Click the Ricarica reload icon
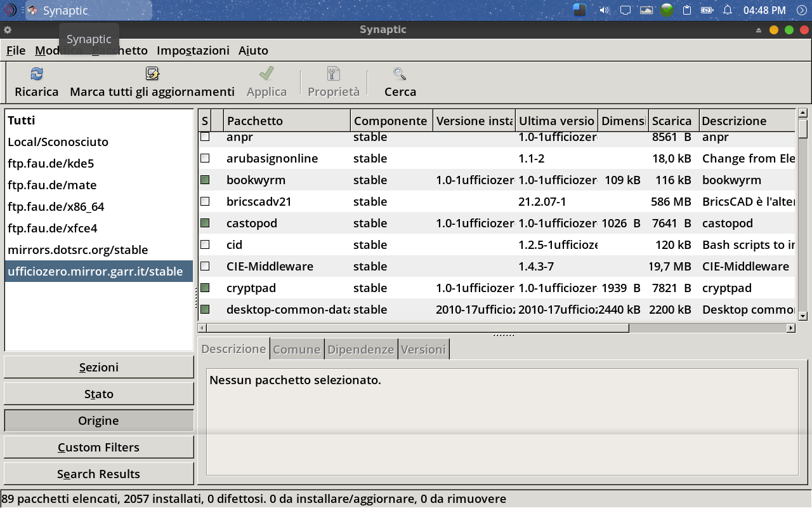812x508 pixels. (37, 74)
